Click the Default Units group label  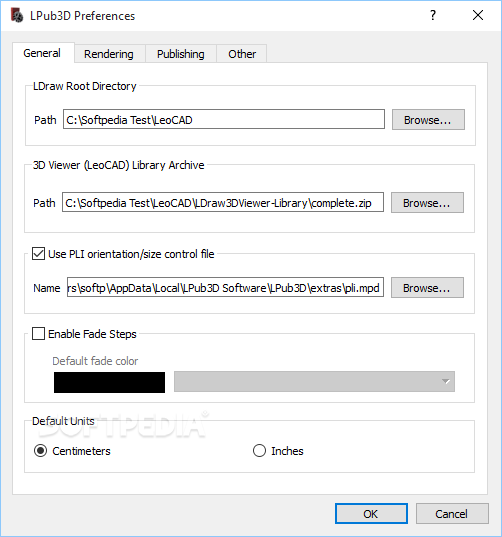pos(63,421)
